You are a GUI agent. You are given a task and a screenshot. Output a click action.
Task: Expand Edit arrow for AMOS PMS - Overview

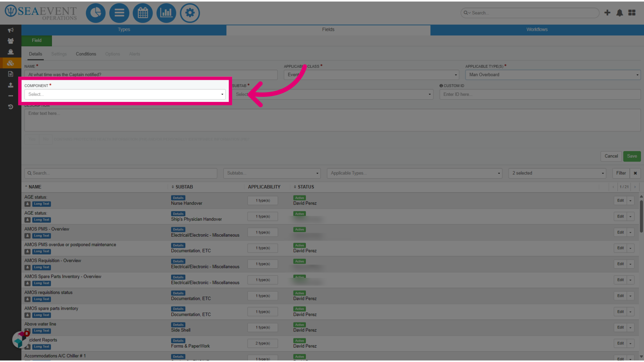click(x=631, y=232)
